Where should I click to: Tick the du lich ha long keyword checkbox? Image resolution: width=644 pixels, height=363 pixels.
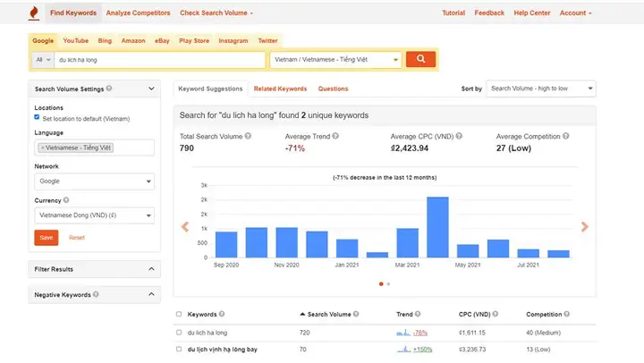[x=179, y=333]
